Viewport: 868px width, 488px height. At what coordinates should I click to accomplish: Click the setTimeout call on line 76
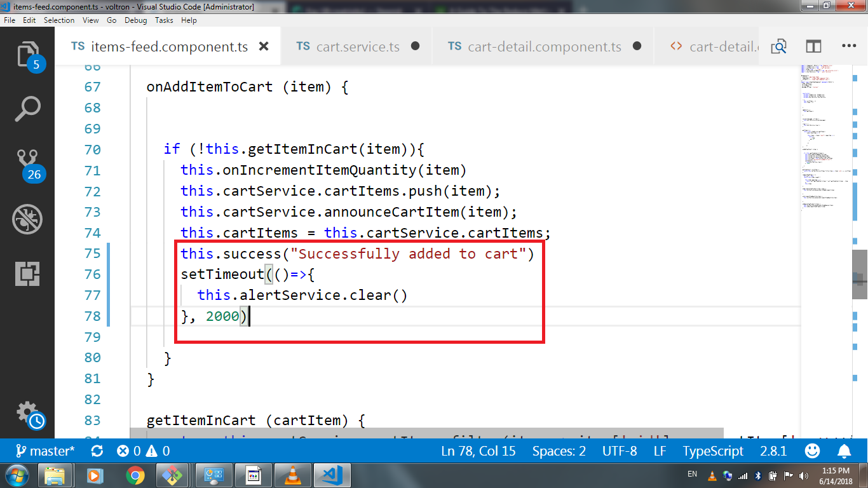[x=222, y=274]
